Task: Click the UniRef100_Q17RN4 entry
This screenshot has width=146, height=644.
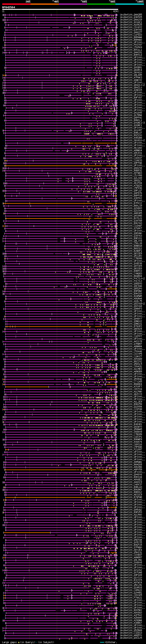Action: tap(131, 115)
